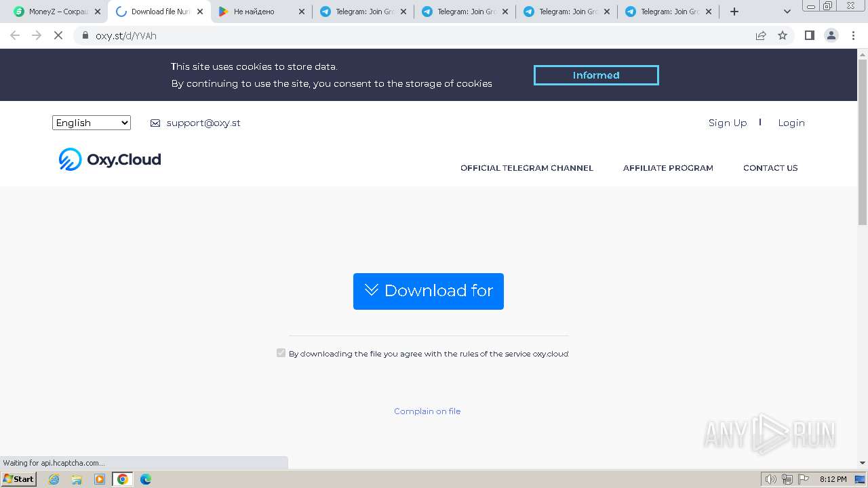Open Microsoft Edge from taskbar
The width and height of the screenshot is (868, 488).
click(x=146, y=479)
